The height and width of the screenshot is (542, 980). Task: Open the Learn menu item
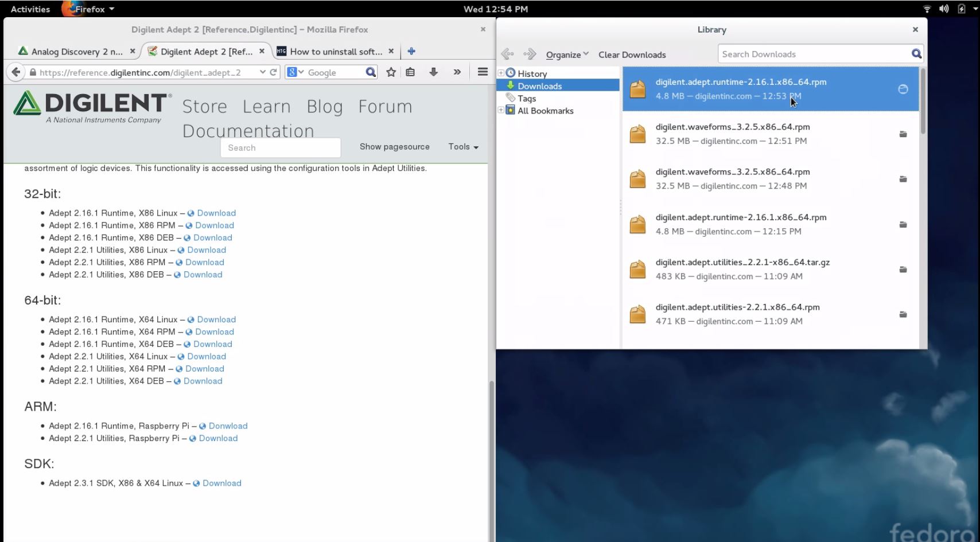267,107
